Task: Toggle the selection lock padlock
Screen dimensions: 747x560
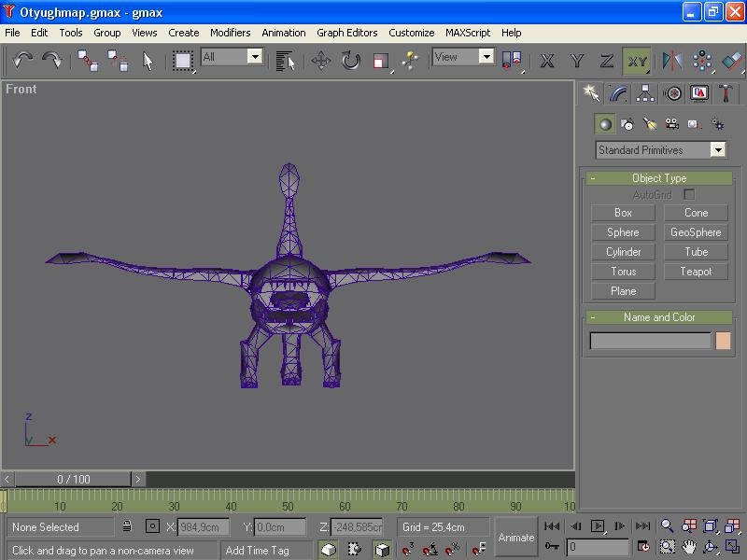Action: pos(127,527)
